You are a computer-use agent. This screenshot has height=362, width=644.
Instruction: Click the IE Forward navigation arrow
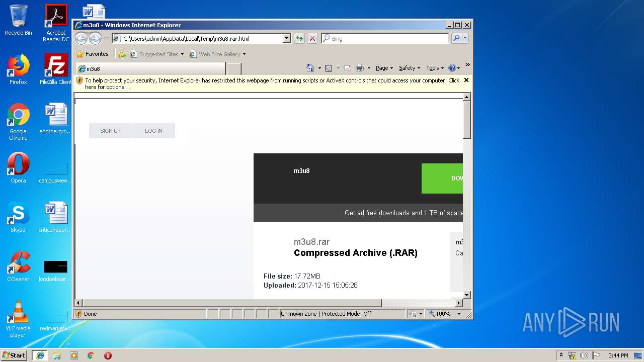coord(95,38)
